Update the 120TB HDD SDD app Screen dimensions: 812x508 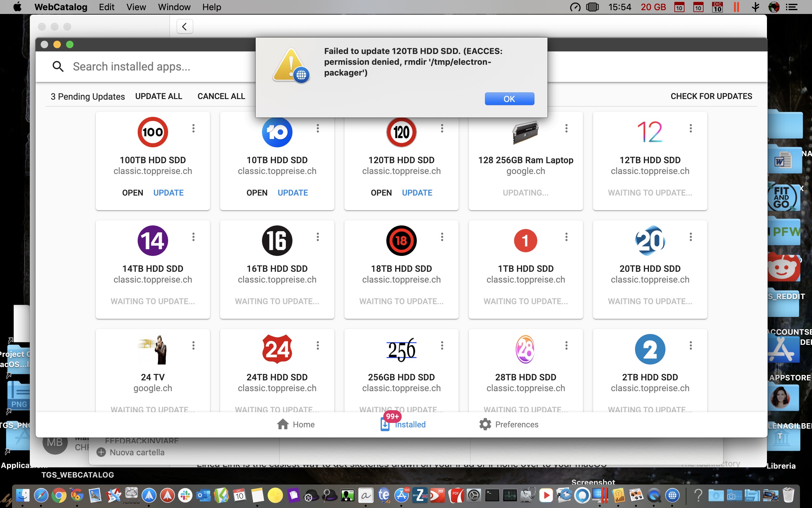click(417, 192)
